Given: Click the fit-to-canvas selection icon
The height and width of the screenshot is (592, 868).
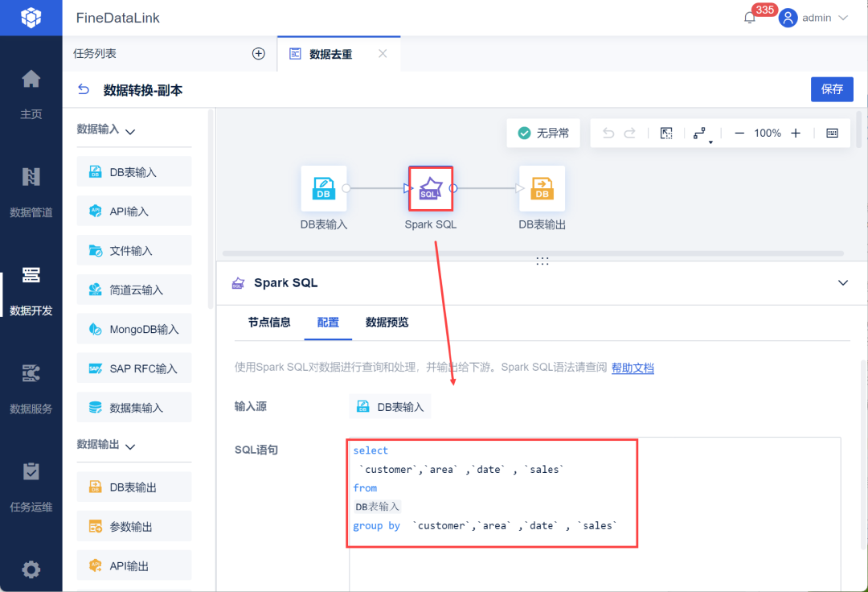Looking at the screenshot, I should click(x=666, y=133).
